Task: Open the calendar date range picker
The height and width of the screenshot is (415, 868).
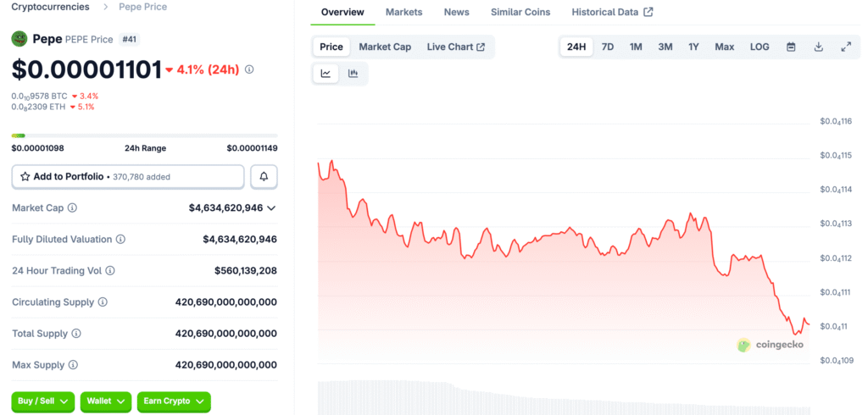Action: (791, 47)
